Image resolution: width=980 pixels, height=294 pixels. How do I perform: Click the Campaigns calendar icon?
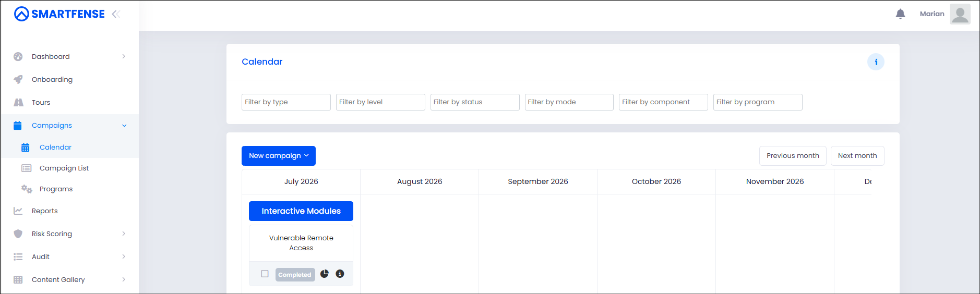point(18,126)
